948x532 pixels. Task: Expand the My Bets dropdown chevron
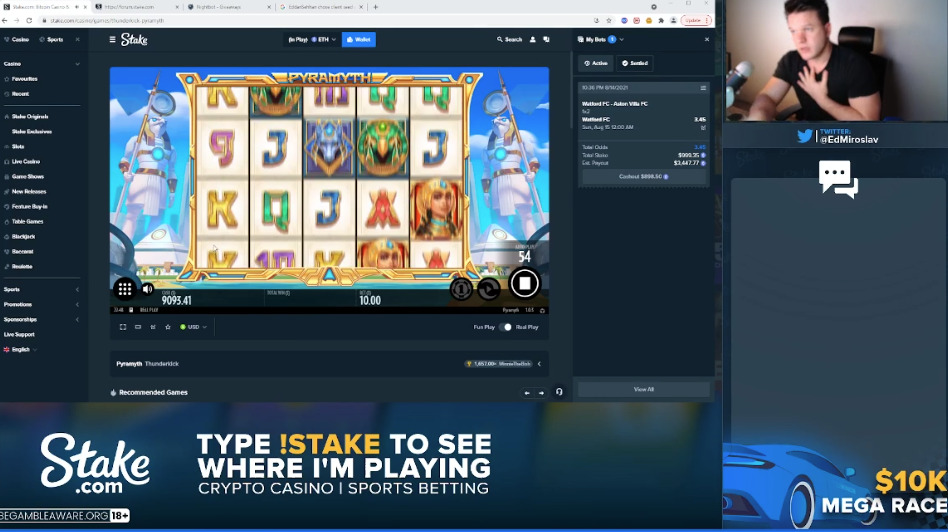pyautogui.click(x=622, y=39)
